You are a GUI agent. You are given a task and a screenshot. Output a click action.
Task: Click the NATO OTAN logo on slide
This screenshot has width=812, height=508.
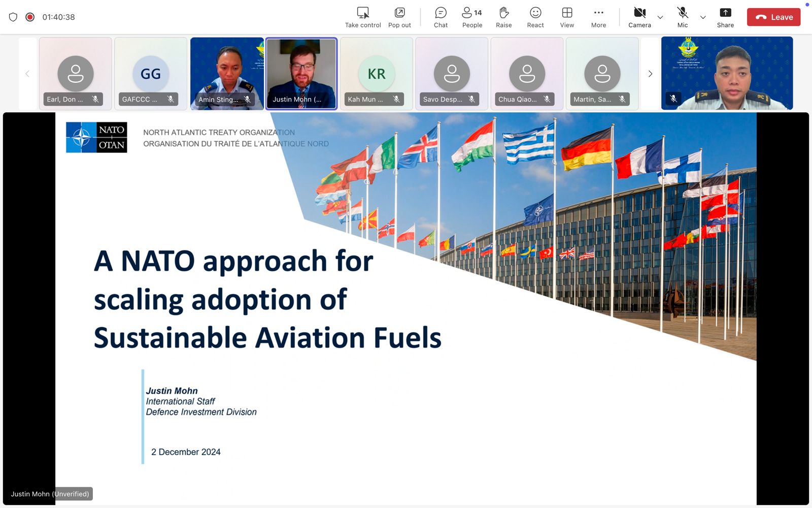[x=96, y=137]
